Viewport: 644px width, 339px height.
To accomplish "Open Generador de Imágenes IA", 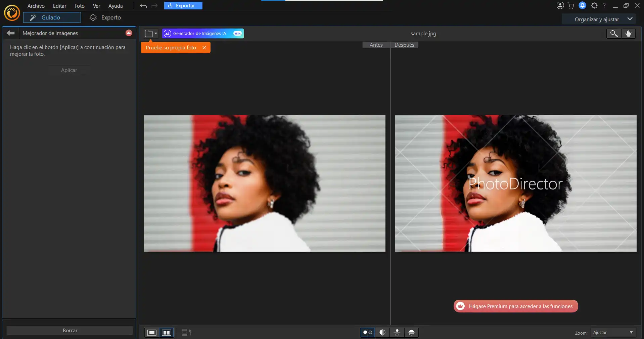I will click(x=203, y=33).
